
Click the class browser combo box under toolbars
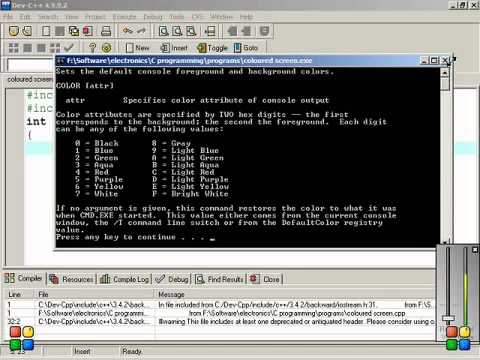[x=31, y=65]
